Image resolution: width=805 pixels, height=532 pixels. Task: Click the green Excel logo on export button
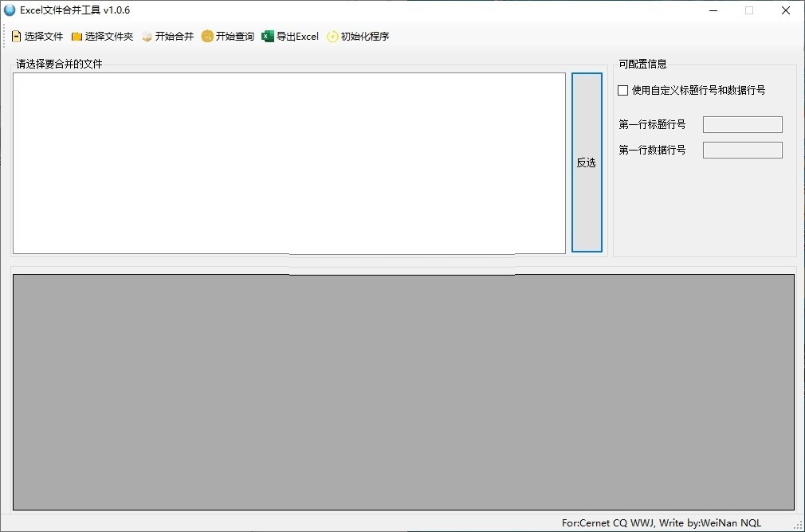(267, 36)
